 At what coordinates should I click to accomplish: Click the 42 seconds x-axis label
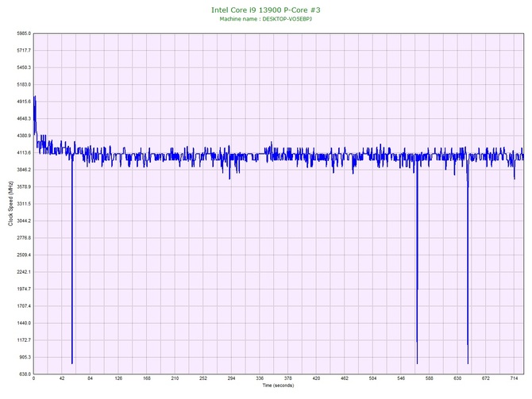pyautogui.click(x=62, y=378)
